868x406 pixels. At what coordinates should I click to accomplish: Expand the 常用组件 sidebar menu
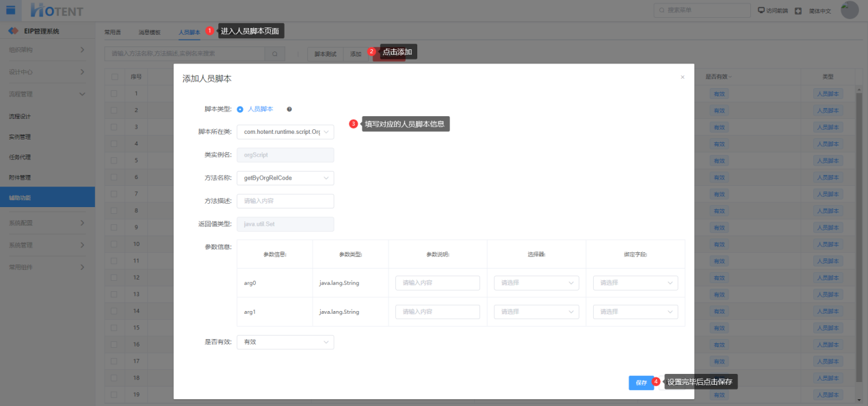tap(47, 267)
